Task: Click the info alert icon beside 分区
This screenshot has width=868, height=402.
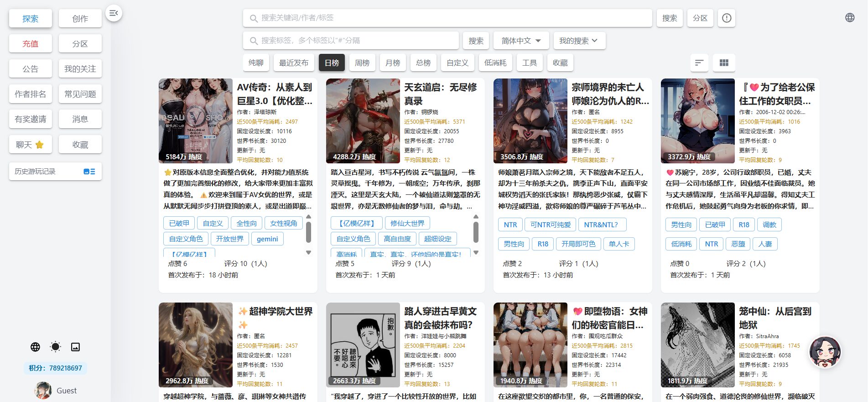Action: click(727, 18)
